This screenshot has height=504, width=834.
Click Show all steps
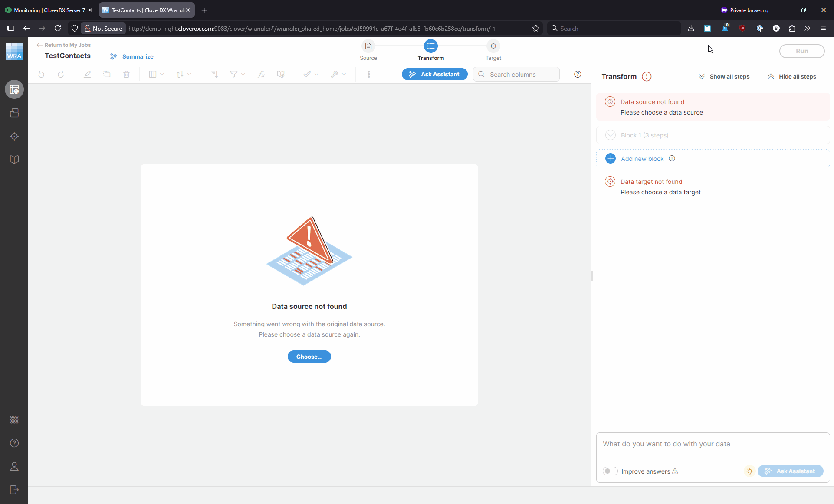point(724,77)
